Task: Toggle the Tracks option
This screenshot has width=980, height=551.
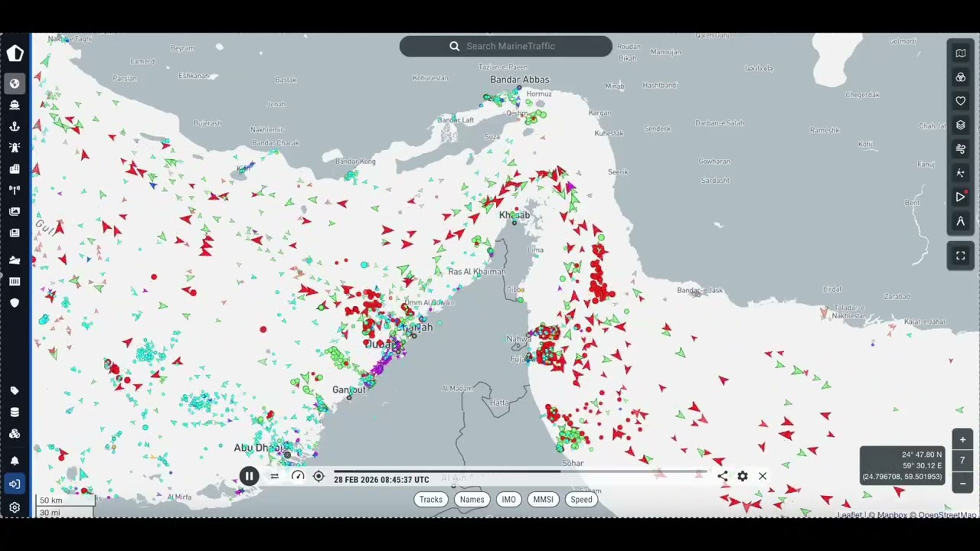Action: [430, 500]
